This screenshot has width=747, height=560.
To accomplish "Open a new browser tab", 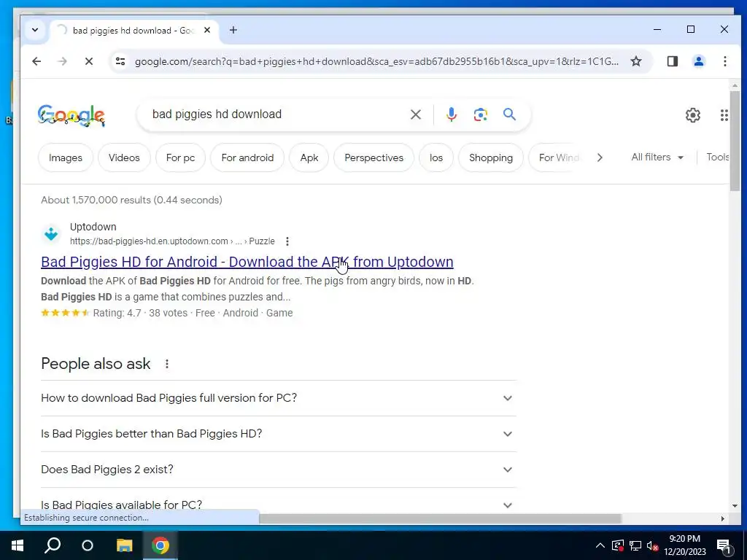I will (233, 30).
